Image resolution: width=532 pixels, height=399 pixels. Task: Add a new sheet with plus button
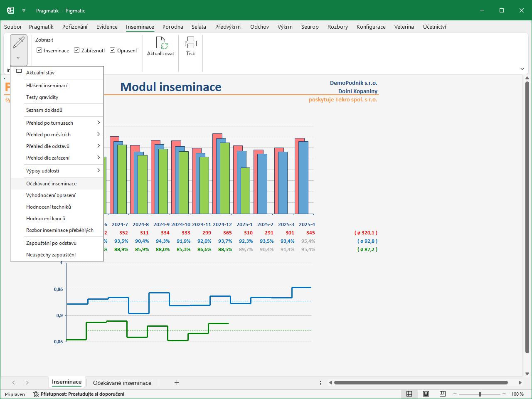pos(177,383)
